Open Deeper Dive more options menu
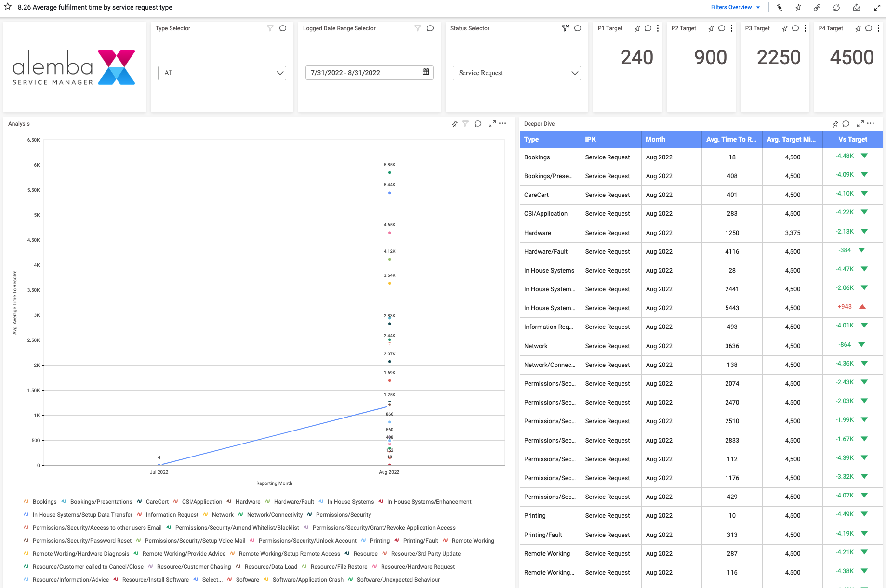This screenshot has width=886, height=588. click(x=871, y=124)
